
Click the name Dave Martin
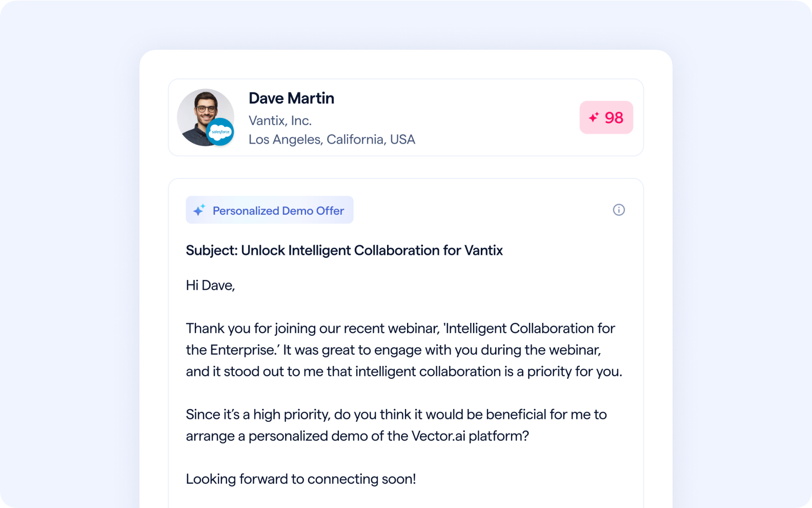[291, 98]
